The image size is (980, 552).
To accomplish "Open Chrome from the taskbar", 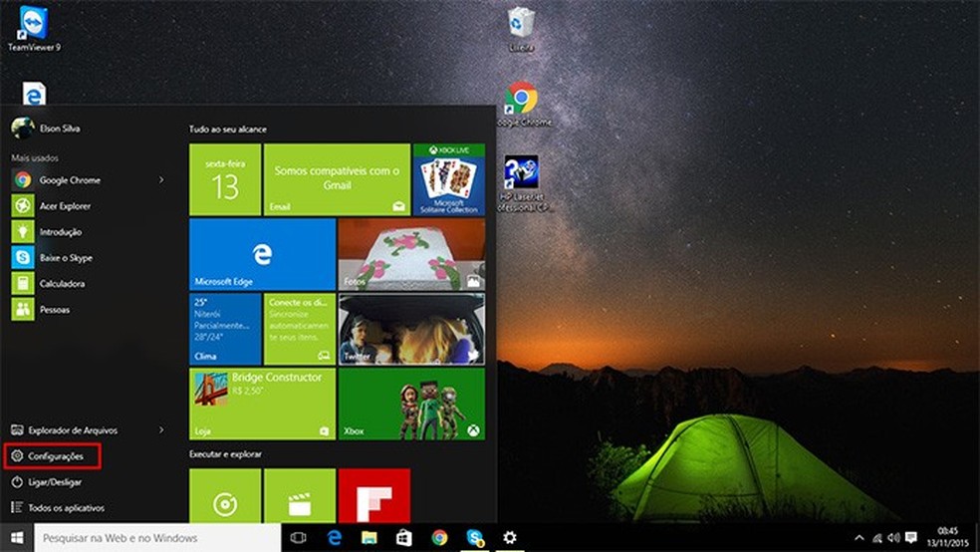I will (439, 538).
